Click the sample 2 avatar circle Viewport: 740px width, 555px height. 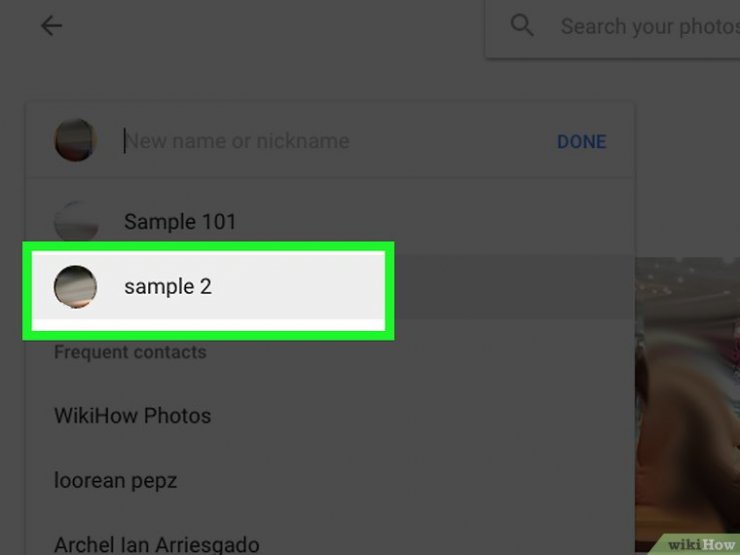pos(76,286)
